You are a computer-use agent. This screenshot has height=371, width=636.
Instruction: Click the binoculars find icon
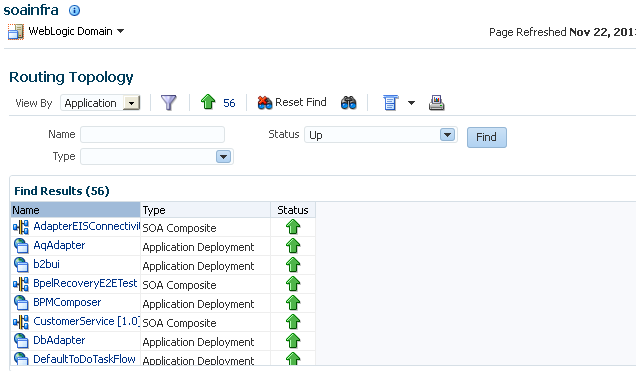click(x=348, y=103)
